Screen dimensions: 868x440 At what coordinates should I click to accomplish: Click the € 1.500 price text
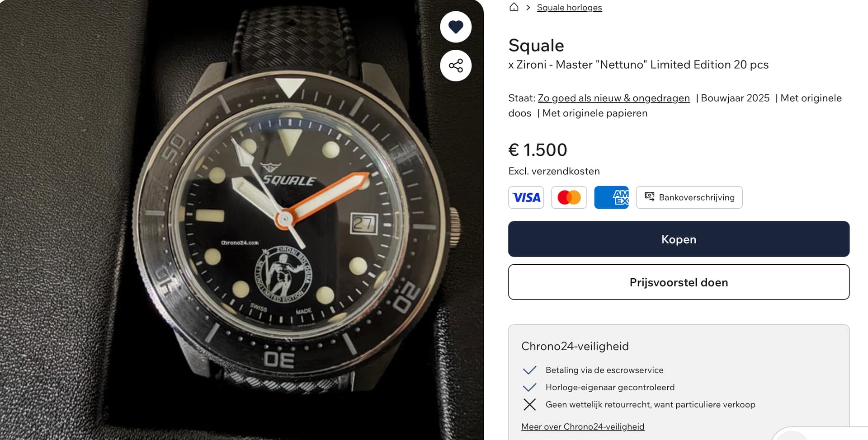(x=538, y=150)
